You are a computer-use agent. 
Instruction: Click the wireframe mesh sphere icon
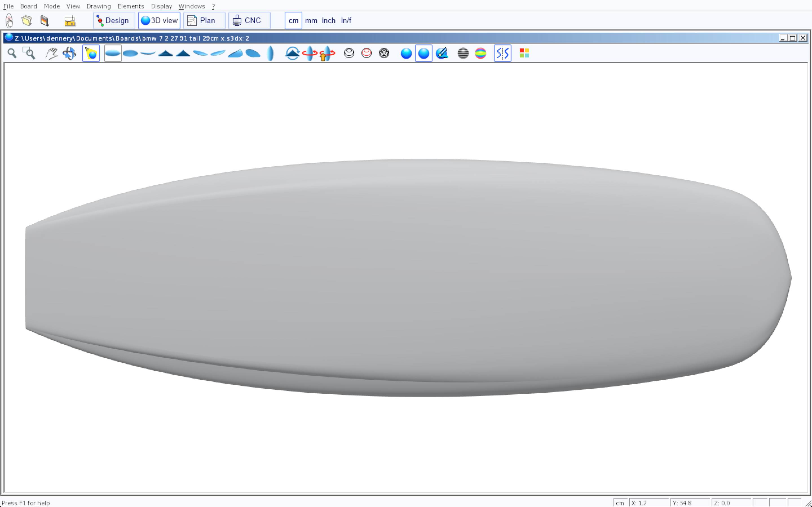click(x=384, y=53)
